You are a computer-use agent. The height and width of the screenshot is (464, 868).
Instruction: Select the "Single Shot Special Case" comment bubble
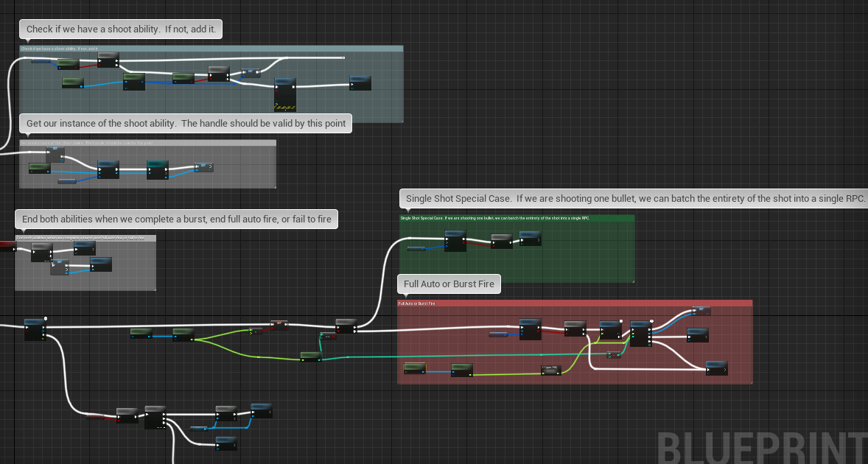coord(634,198)
